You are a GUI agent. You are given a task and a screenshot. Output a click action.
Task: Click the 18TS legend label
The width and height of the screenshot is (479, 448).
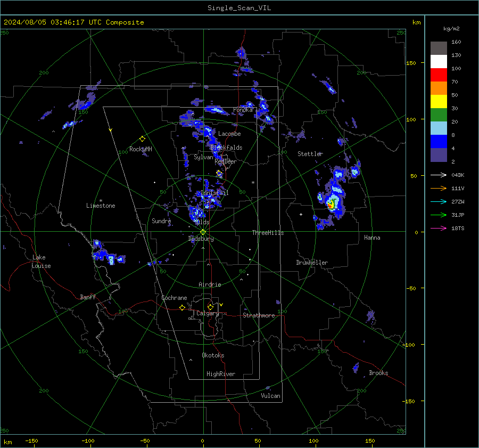click(x=458, y=228)
